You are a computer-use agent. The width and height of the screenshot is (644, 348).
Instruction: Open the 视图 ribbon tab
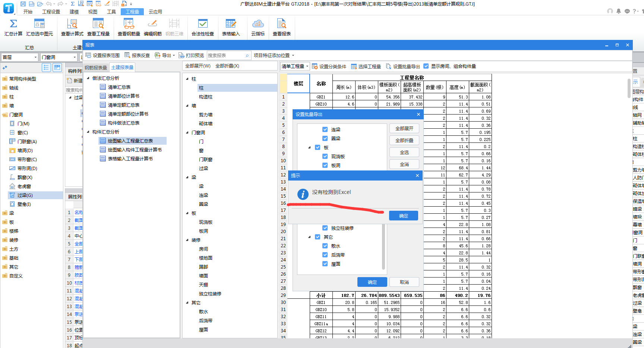point(93,12)
